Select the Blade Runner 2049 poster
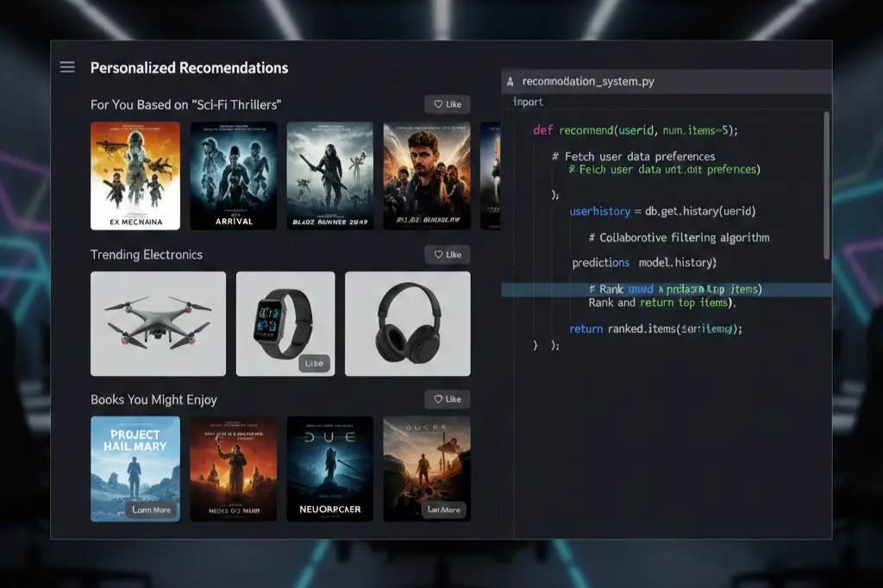Screen dimensions: 883x588 tap(329, 176)
